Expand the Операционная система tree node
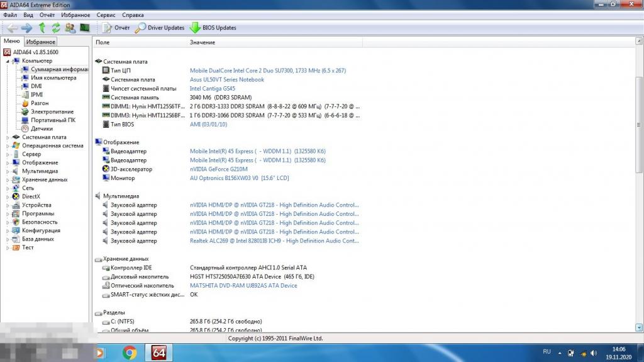Image resolution: width=644 pixels, height=362 pixels. (x=8, y=145)
